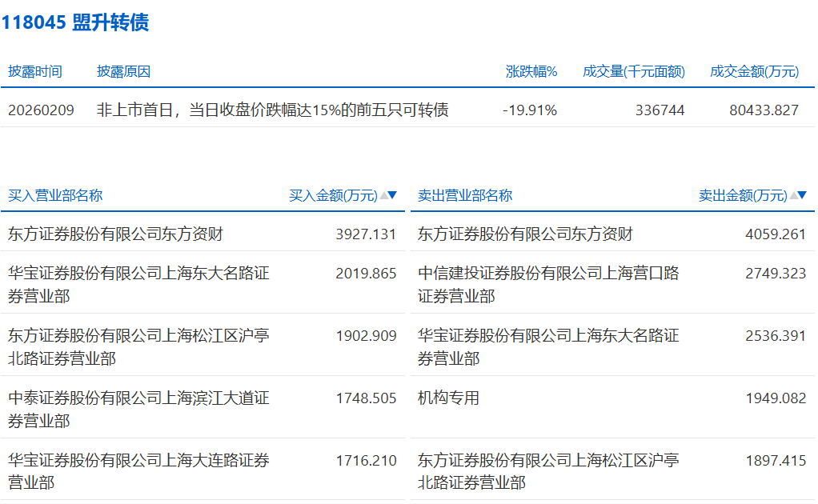Sort buy amount descending with blue down arrow

tap(392, 195)
